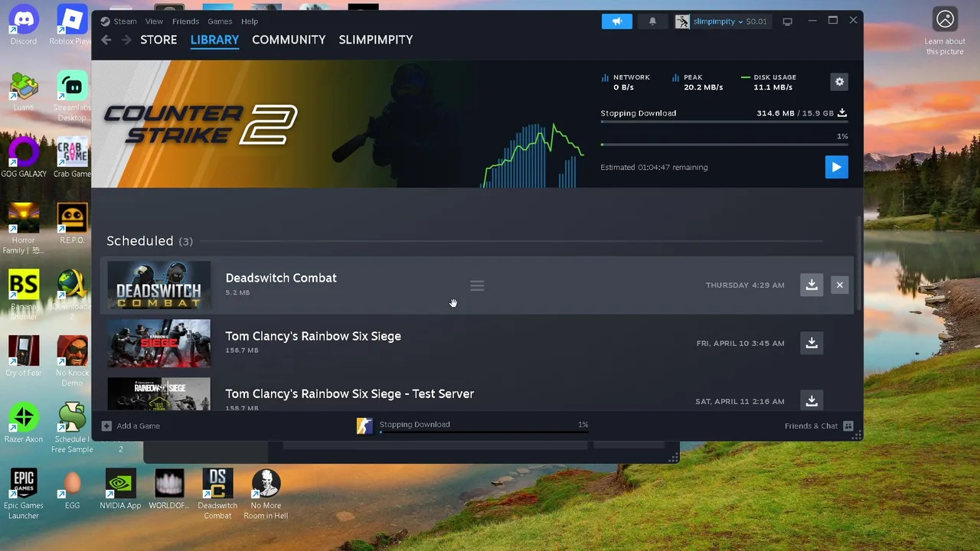
Task: Open Deadswitch Combat thumbnail
Action: coord(158,285)
